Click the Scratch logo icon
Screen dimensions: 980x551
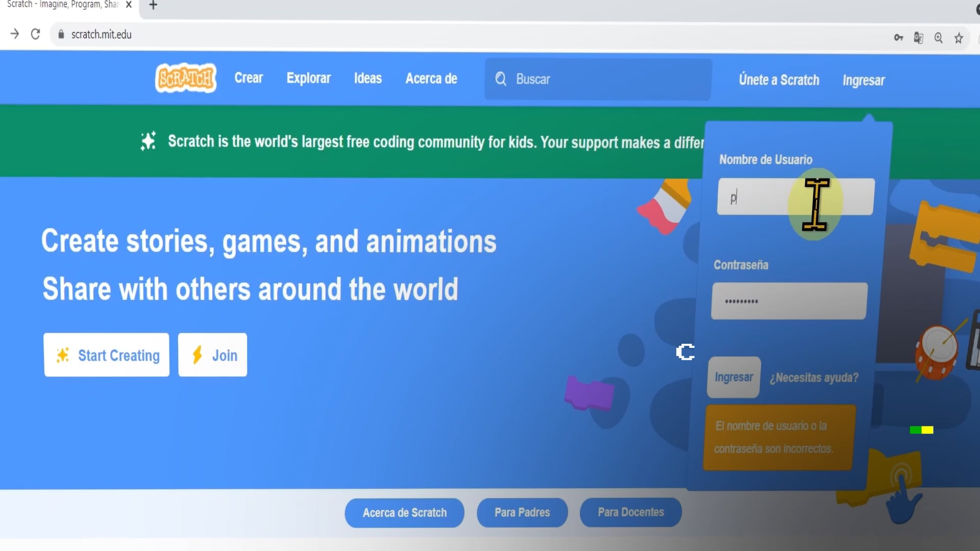[x=185, y=78]
